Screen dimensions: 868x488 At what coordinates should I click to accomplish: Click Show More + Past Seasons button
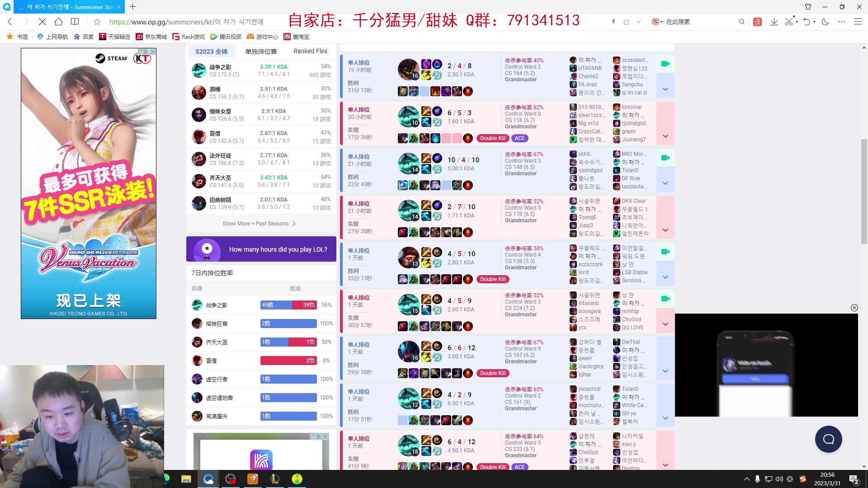[x=259, y=223]
